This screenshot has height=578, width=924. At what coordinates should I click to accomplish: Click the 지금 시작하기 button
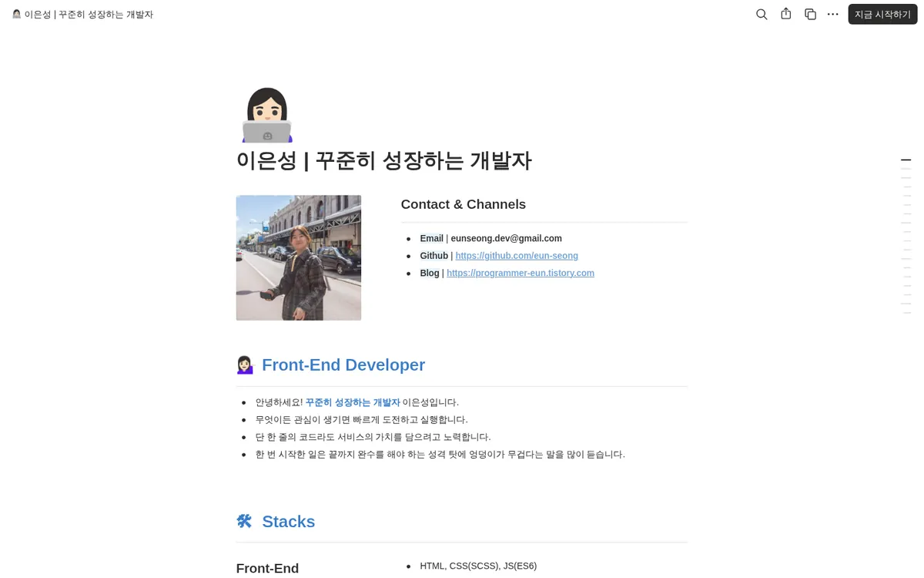tap(882, 14)
